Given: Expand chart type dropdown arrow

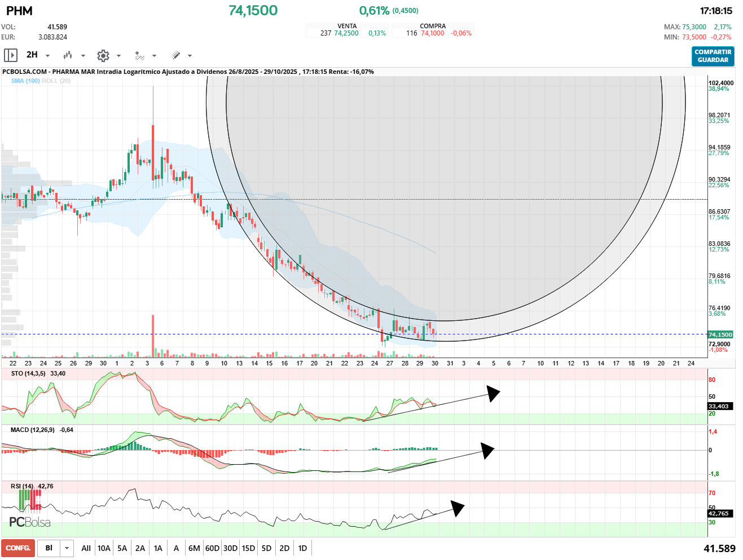Looking at the screenshot, I should click(x=83, y=56).
